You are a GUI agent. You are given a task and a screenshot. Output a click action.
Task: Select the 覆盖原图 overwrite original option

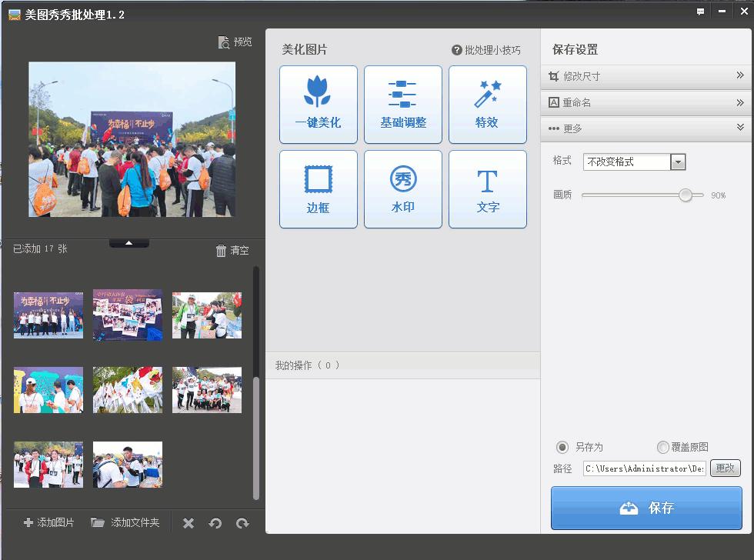663,447
